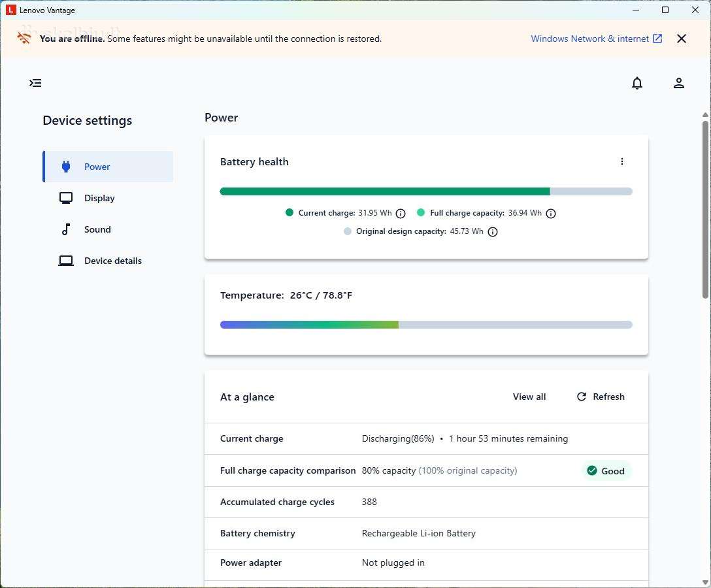Click '1 hour 53 minutes remaining' text
The image size is (711, 588).
pyautogui.click(x=508, y=438)
